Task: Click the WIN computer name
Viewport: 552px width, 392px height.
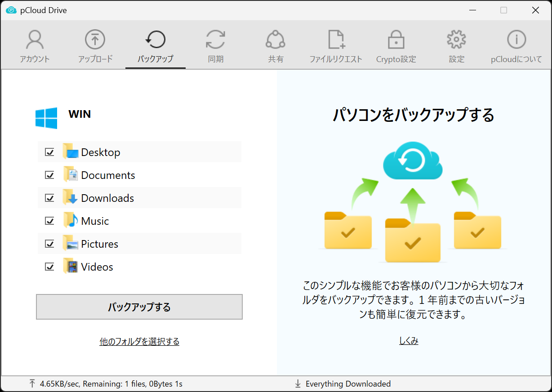Action: pos(80,114)
